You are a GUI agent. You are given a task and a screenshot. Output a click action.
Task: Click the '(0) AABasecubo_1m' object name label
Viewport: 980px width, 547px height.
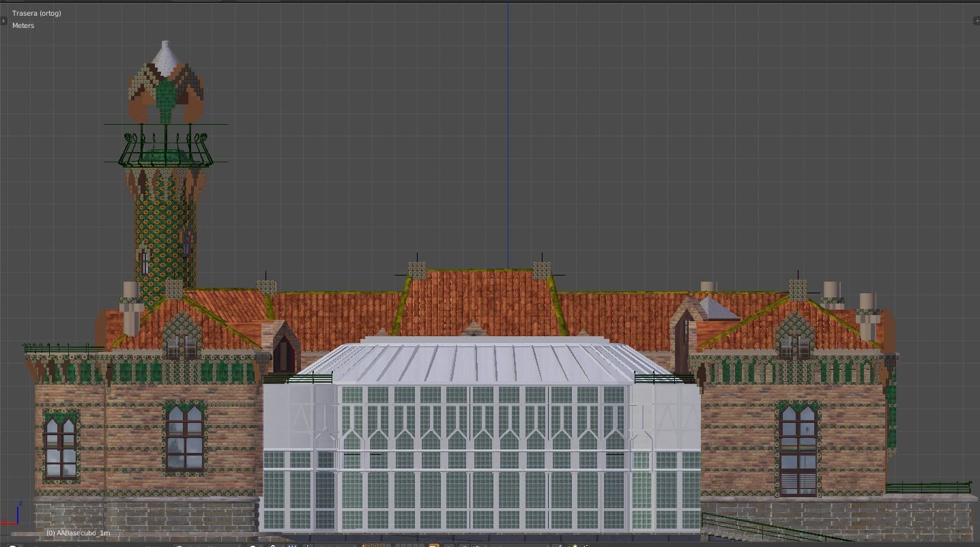[x=78, y=533]
